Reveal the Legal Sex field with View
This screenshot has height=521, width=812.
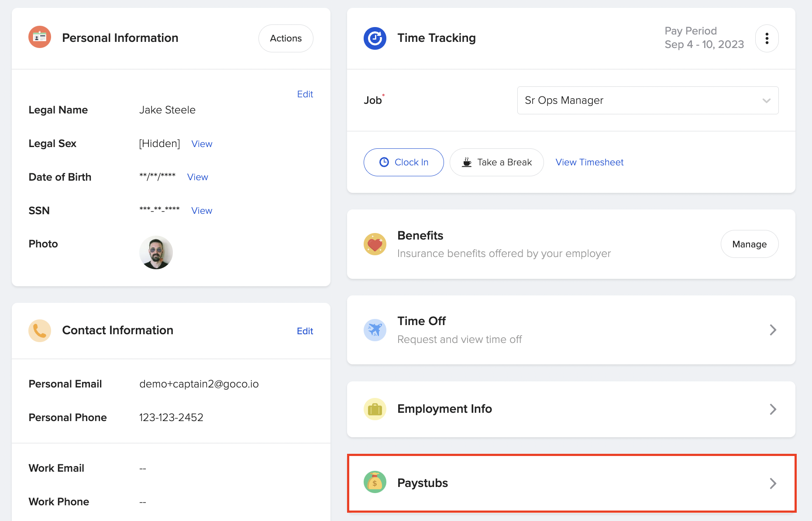(x=201, y=144)
